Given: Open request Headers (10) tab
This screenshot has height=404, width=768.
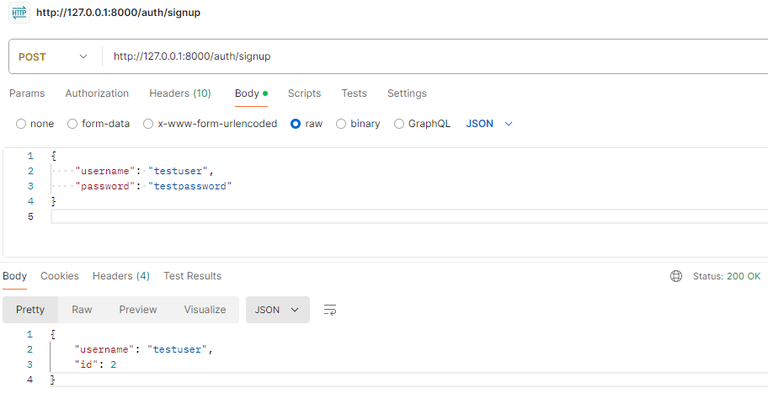Looking at the screenshot, I should 180,93.
